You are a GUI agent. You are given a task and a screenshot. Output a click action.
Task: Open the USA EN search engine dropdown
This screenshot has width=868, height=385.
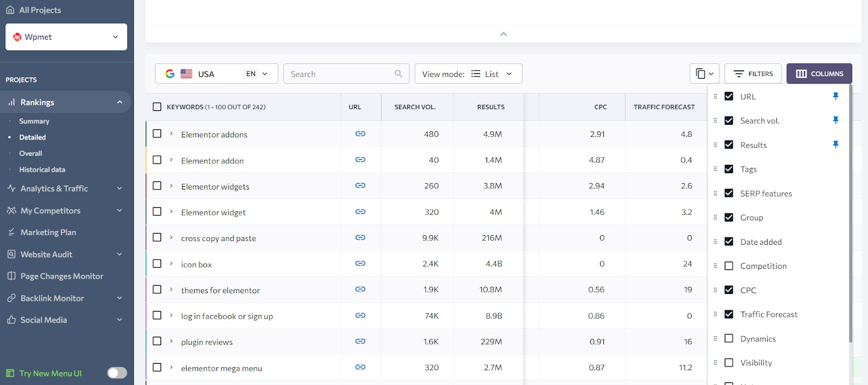216,74
